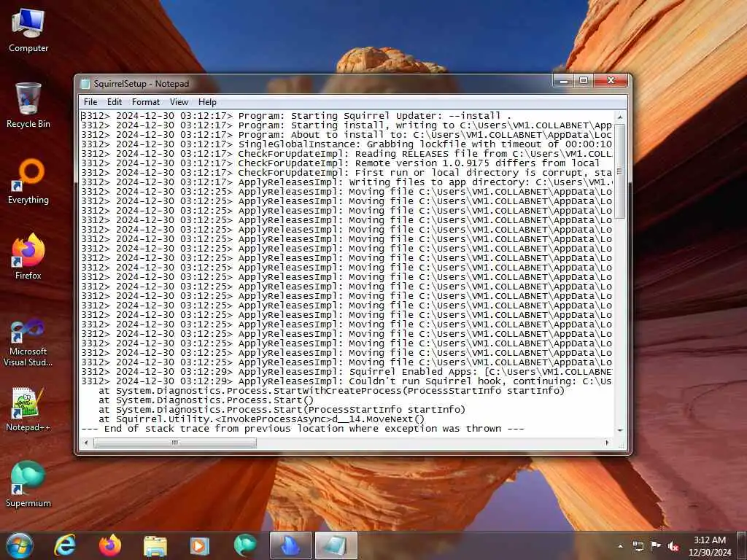The width and height of the screenshot is (747, 560).
Task: Click the vertical scrollbar thumb
Action: point(620,171)
